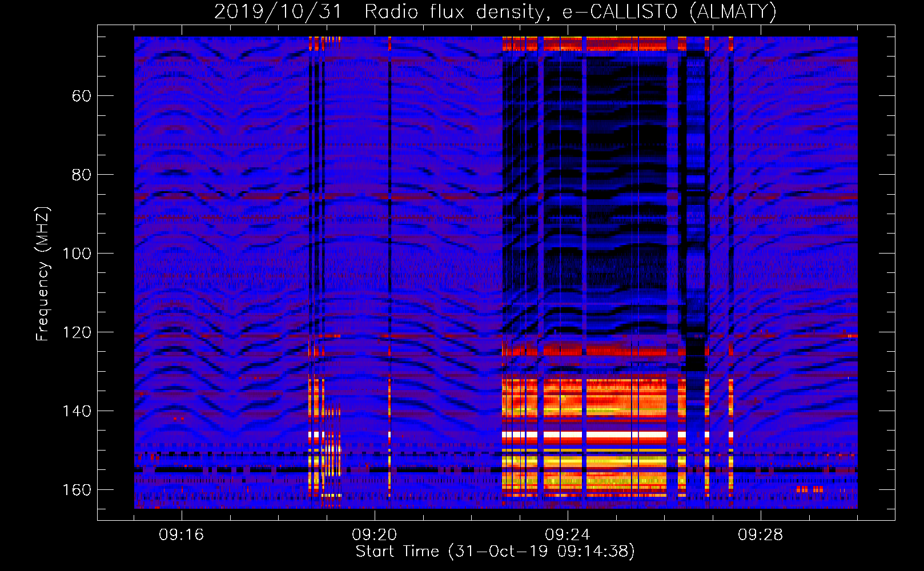Click the 'Start Time (31-Oct-19 09:14:38)' label
924x571 pixels.
495,552
